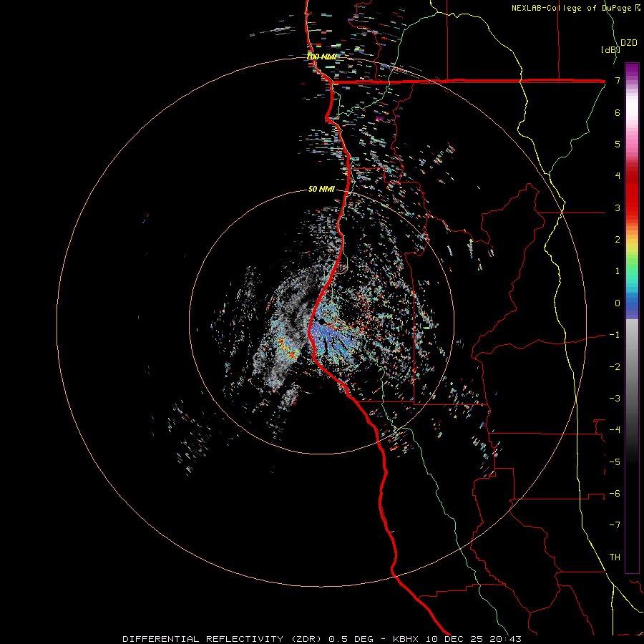This screenshot has width=644, height=644.
Task: Select the 3 tick label on the scale
Action: tap(618, 208)
